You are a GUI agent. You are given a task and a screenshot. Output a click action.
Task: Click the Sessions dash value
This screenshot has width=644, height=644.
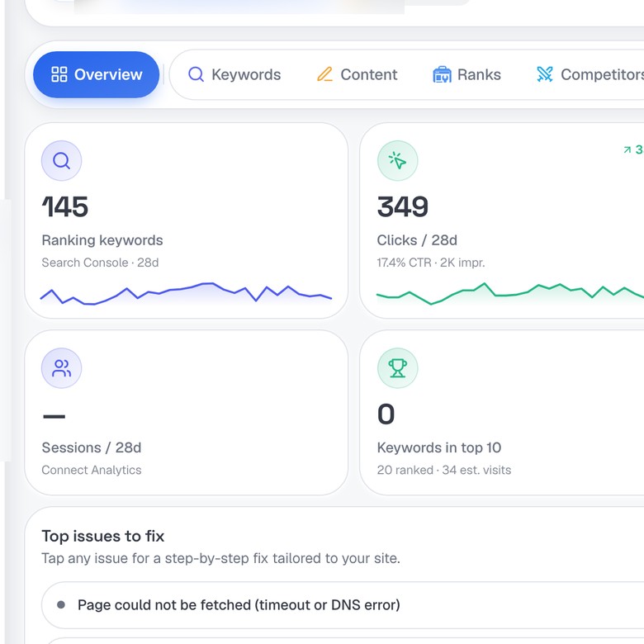tap(54, 416)
